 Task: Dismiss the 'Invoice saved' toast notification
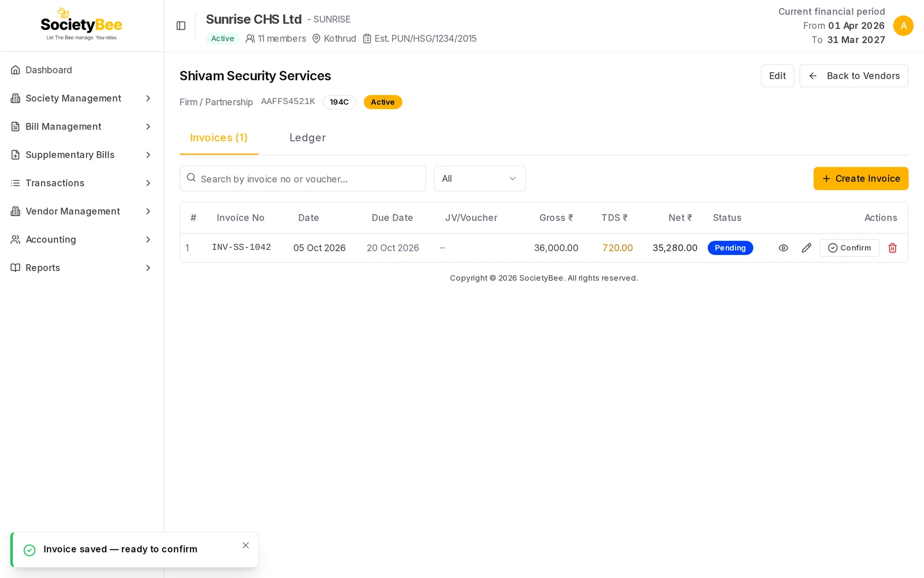click(x=245, y=546)
